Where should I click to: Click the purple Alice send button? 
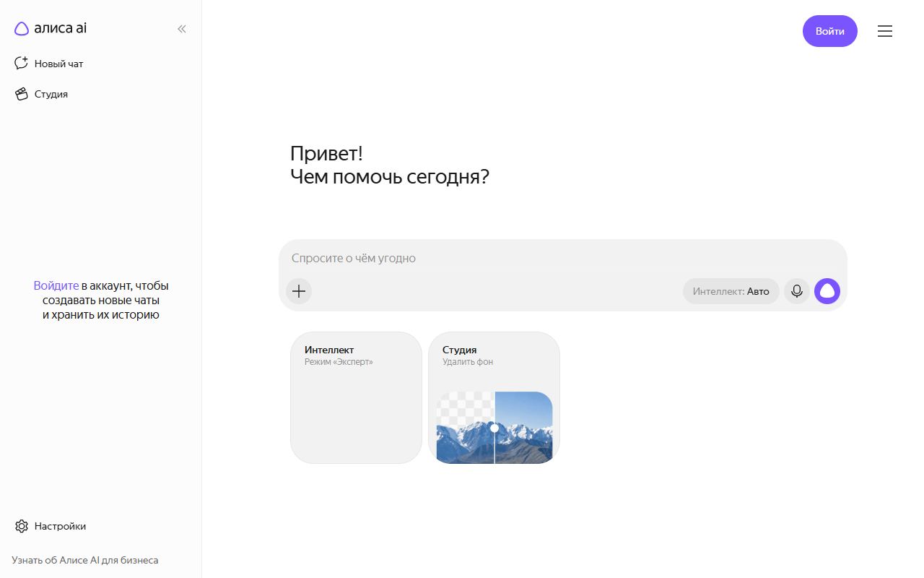(827, 291)
